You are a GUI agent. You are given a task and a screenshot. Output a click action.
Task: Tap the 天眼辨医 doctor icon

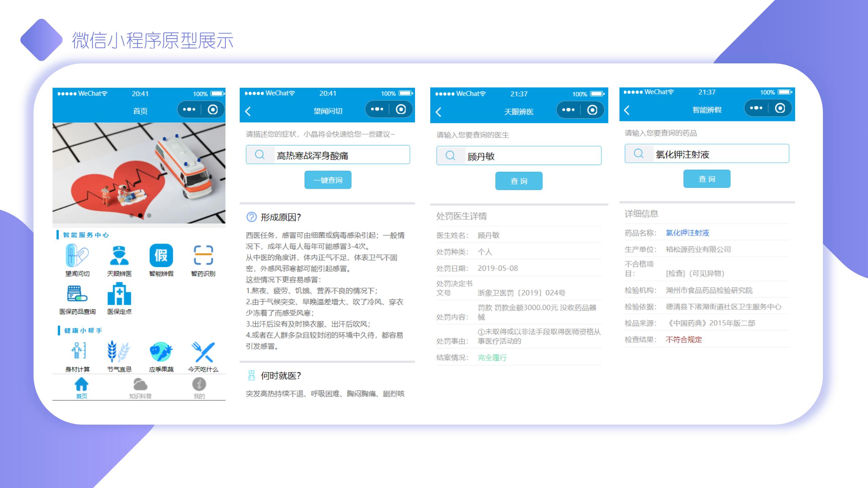(x=119, y=256)
